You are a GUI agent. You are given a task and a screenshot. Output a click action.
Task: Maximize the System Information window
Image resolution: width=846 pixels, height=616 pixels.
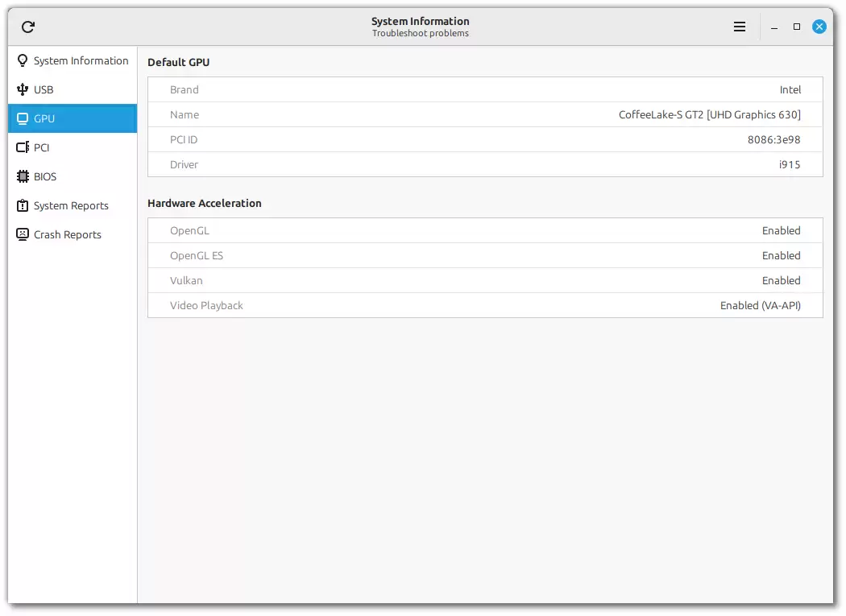(x=797, y=27)
